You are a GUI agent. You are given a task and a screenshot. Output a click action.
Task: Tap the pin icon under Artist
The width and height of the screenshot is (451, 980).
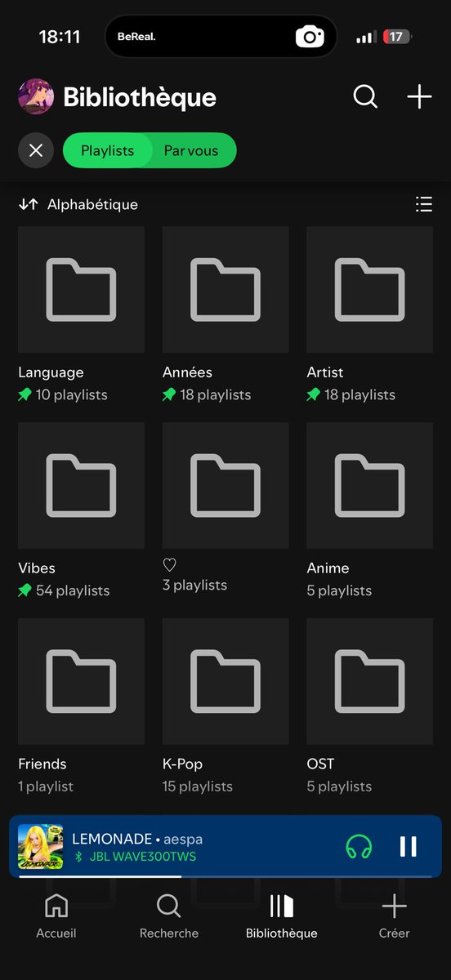[x=313, y=394]
